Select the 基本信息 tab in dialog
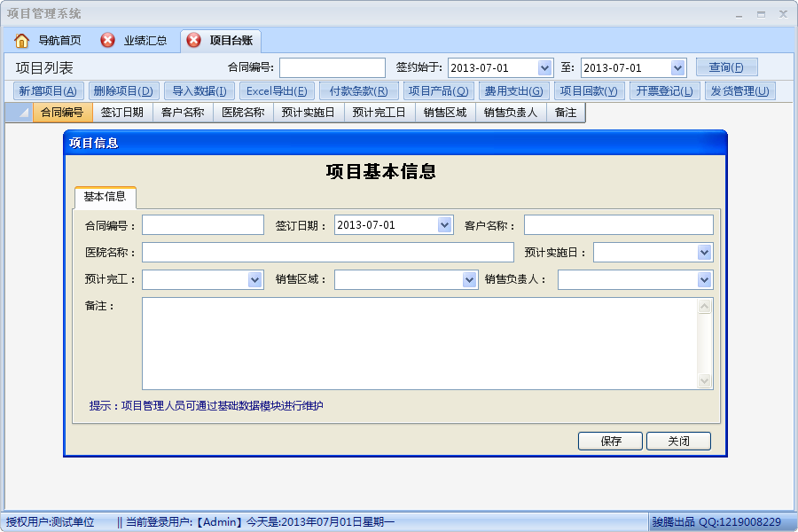 pos(105,197)
